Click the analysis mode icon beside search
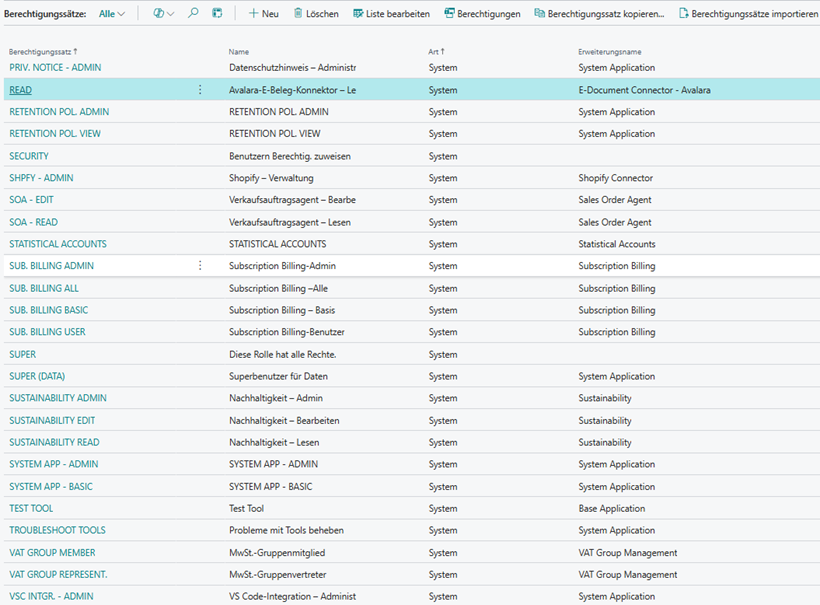This screenshot has height=605, width=820. click(x=217, y=14)
